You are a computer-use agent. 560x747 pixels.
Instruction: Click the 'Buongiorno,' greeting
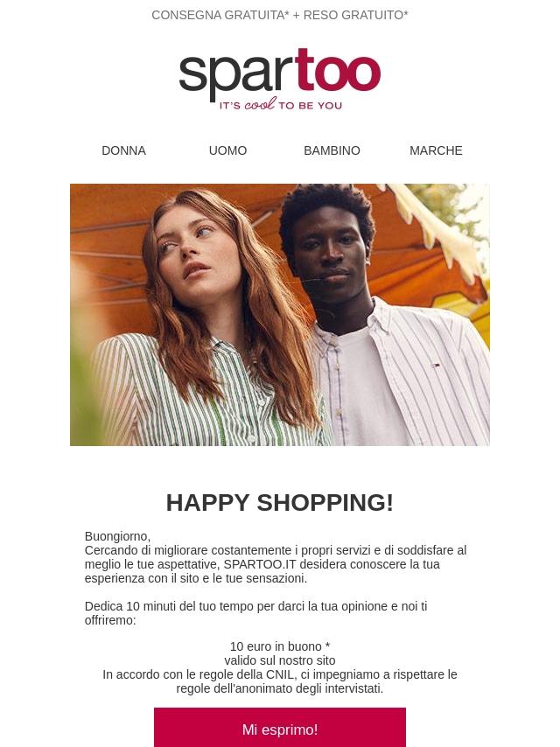pos(117,536)
